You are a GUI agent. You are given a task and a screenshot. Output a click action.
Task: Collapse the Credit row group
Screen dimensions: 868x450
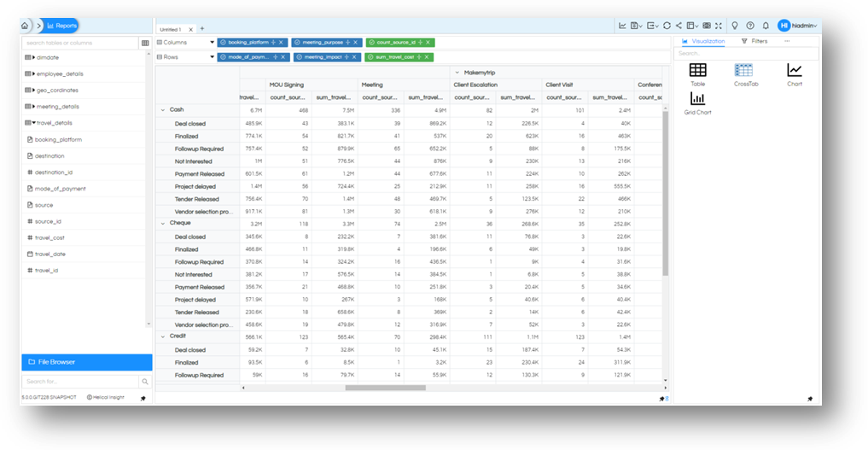point(163,336)
